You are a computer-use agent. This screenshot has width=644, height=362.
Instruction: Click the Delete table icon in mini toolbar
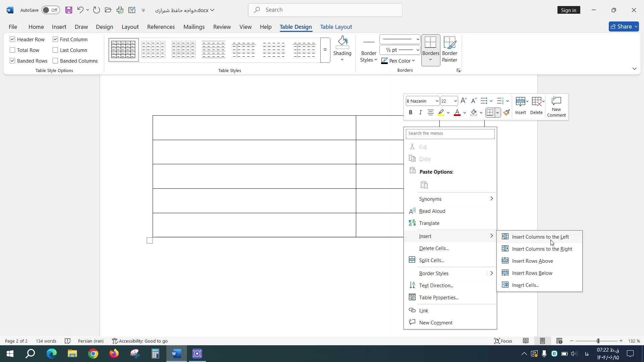[x=536, y=102]
